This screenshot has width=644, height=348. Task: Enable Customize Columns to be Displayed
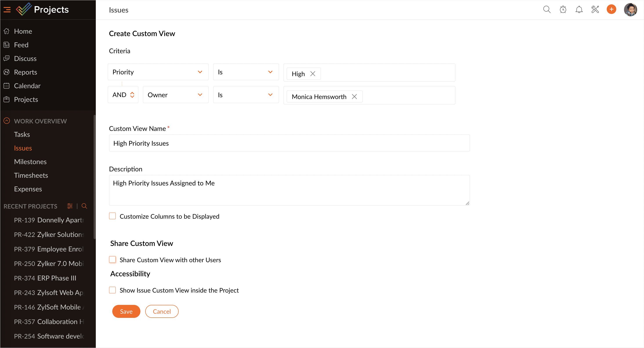click(x=112, y=216)
